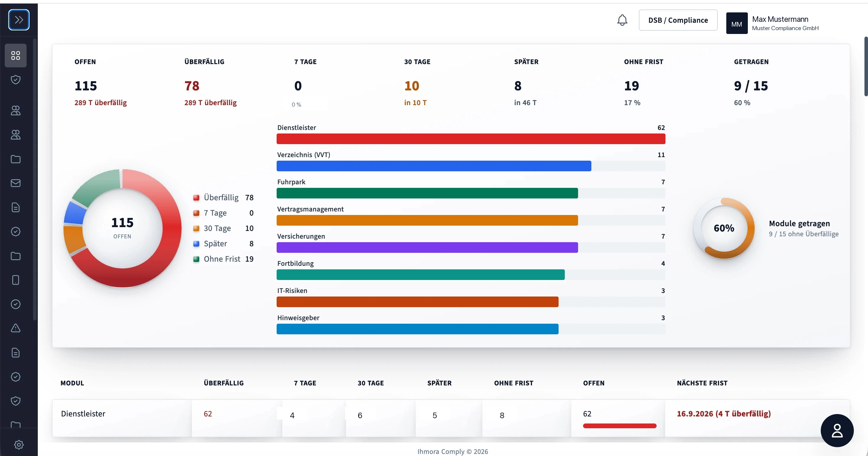Sort by the table's 7 TAGE column header
868x456 pixels.
pyautogui.click(x=305, y=383)
